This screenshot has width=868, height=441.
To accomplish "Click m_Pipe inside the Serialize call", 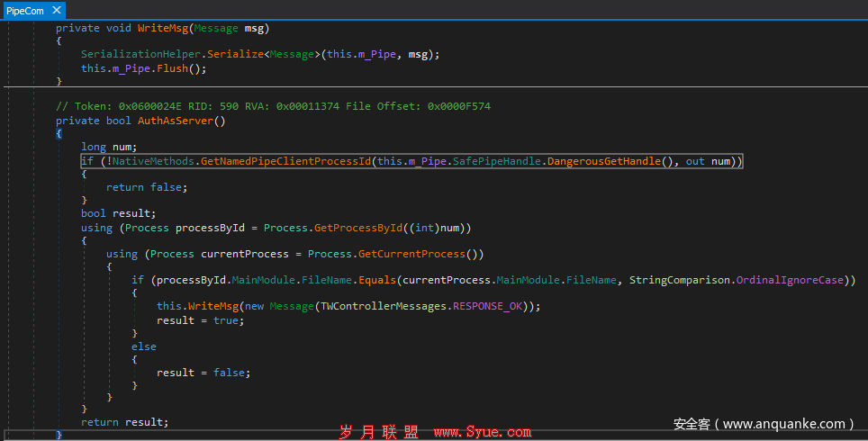I will [377, 54].
